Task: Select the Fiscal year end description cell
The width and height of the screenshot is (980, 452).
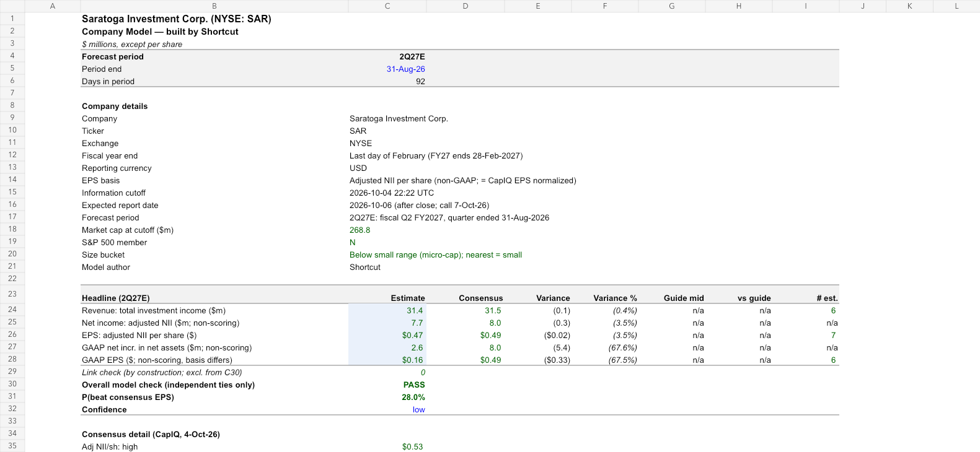Action: point(436,156)
